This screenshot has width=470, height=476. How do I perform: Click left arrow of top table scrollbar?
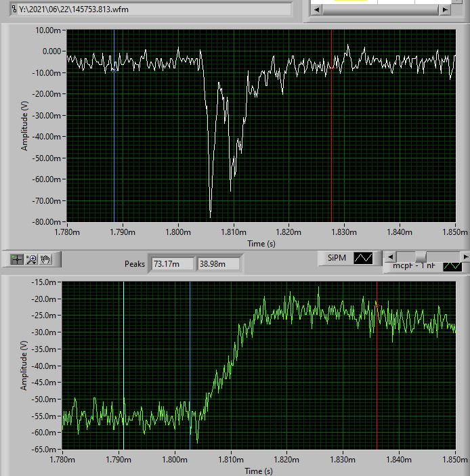(x=315, y=9)
